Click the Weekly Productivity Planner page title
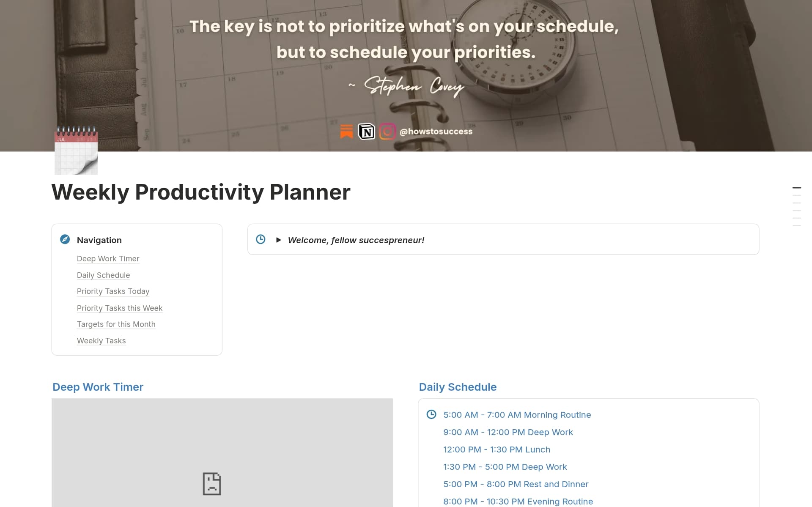 (x=200, y=192)
